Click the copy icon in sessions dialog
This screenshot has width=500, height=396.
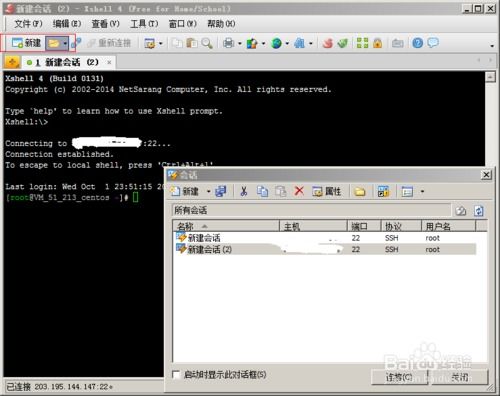[x=262, y=192]
